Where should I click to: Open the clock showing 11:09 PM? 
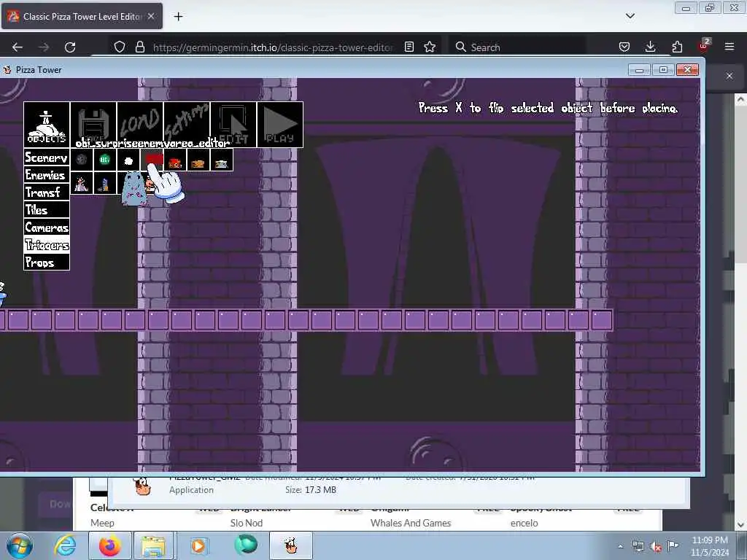[x=710, y=546]
